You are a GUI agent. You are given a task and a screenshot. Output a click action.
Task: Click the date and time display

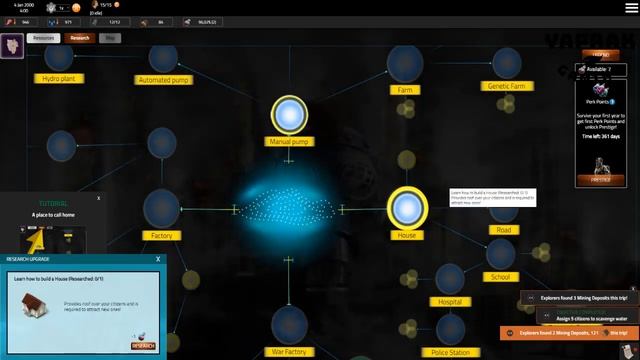click(24, 8)
